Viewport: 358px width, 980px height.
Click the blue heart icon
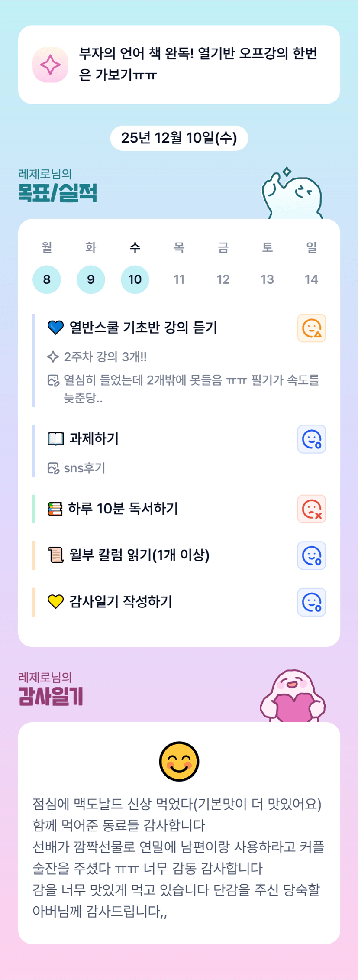(55, 328)
